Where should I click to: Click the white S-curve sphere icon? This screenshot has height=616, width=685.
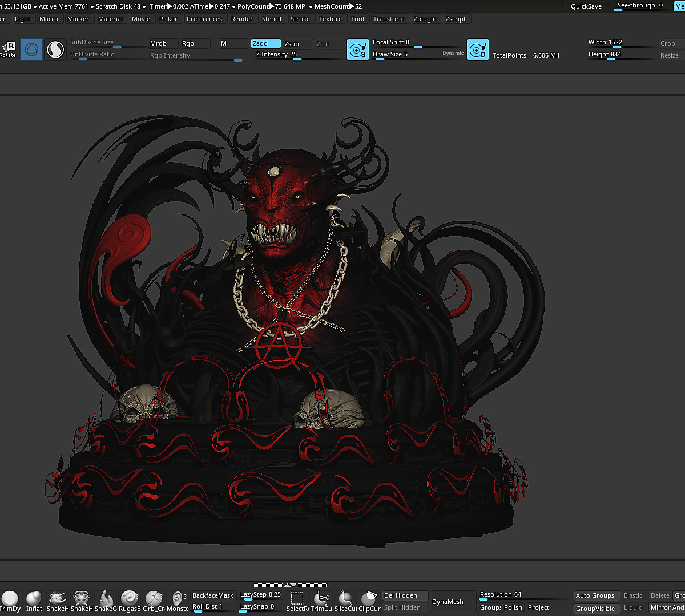point(55,50)
